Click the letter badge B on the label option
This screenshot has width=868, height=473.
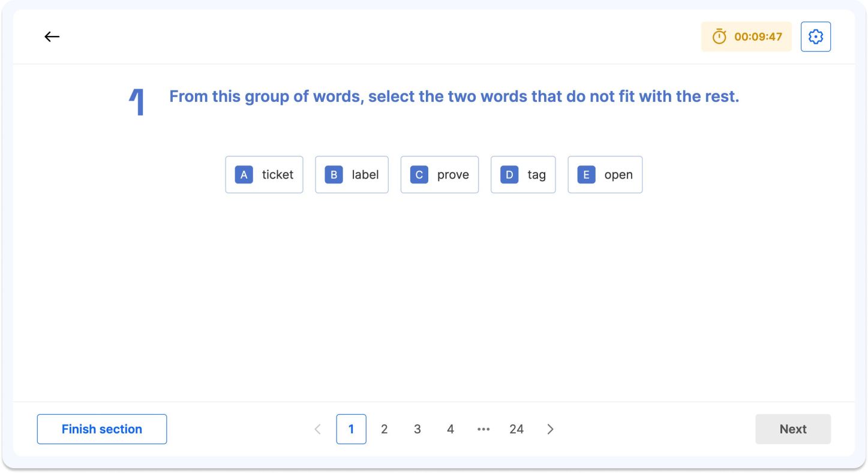(334, 174)
